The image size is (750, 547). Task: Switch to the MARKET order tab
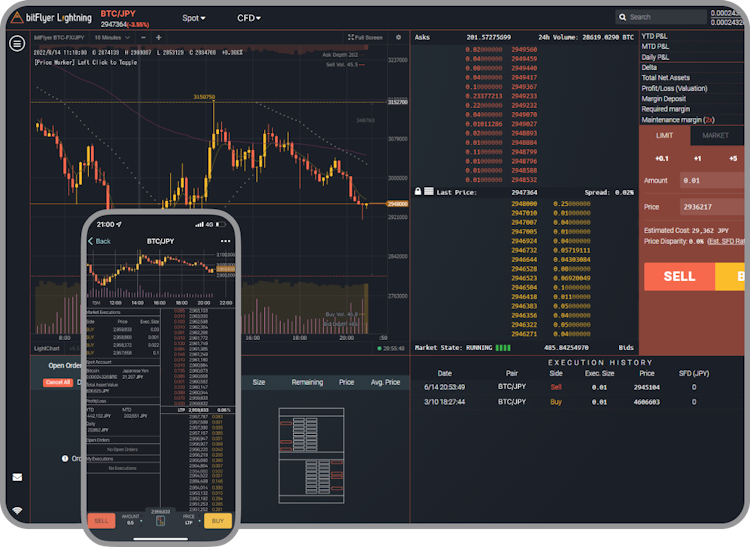click(x=715, y=135)
